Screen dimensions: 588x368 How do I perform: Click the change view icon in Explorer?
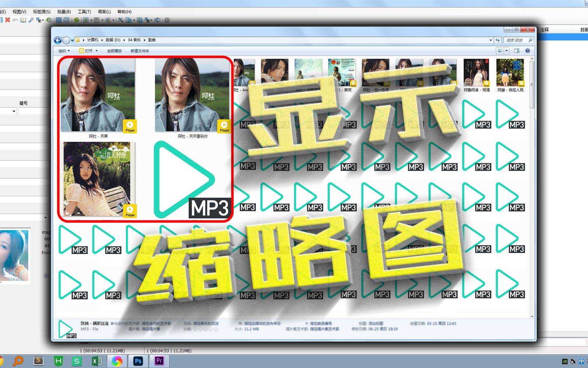500,51
